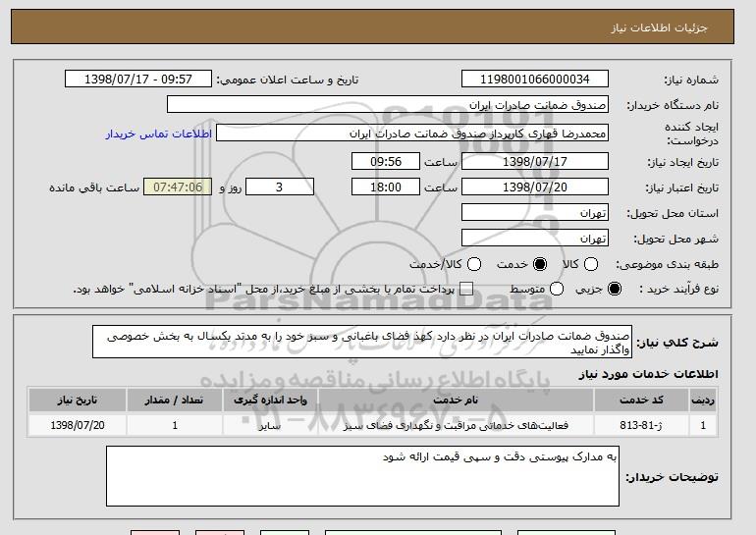Click the توضیحات خریدار text area
This screenshot has width=756, height=535.
coord(362,476)
